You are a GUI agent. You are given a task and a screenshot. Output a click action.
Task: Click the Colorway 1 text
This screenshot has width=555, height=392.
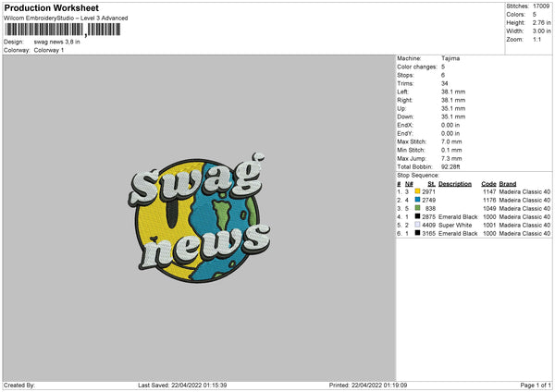tap(49, 50)
